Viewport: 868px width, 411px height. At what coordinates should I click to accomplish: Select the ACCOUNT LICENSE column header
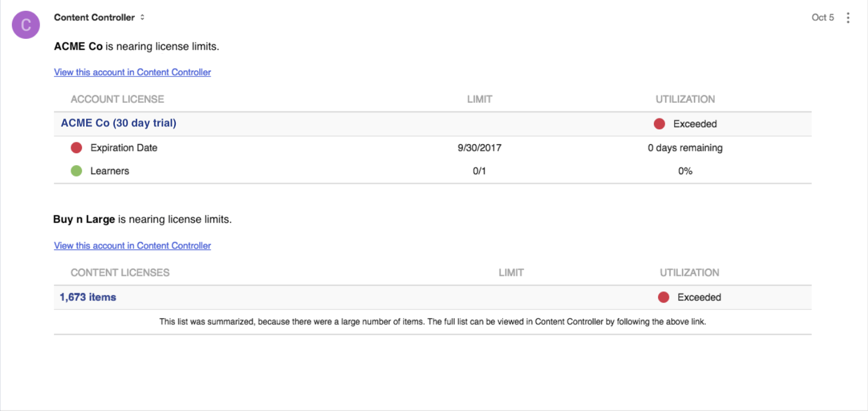(x=117, y=99)
